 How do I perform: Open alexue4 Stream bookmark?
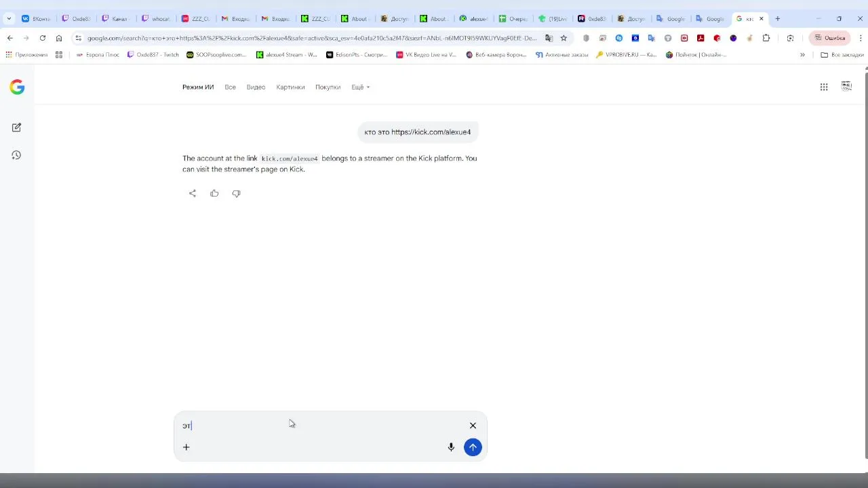[x=286, y=55]
